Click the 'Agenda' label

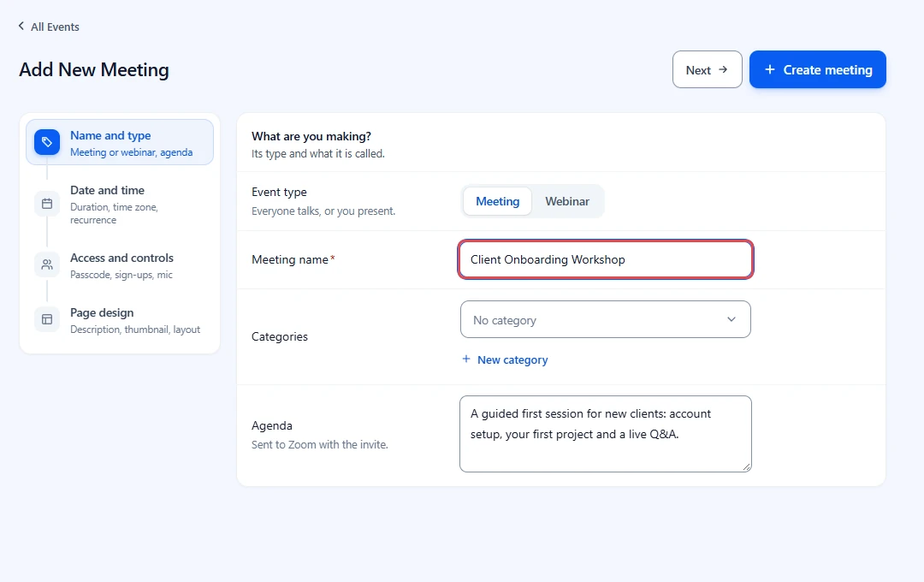(x=272, y=425)
